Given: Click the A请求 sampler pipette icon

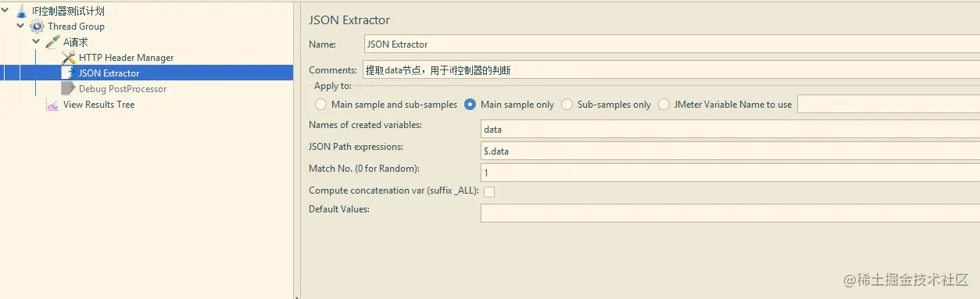Looking at the screenshot, I should point(52,42).
